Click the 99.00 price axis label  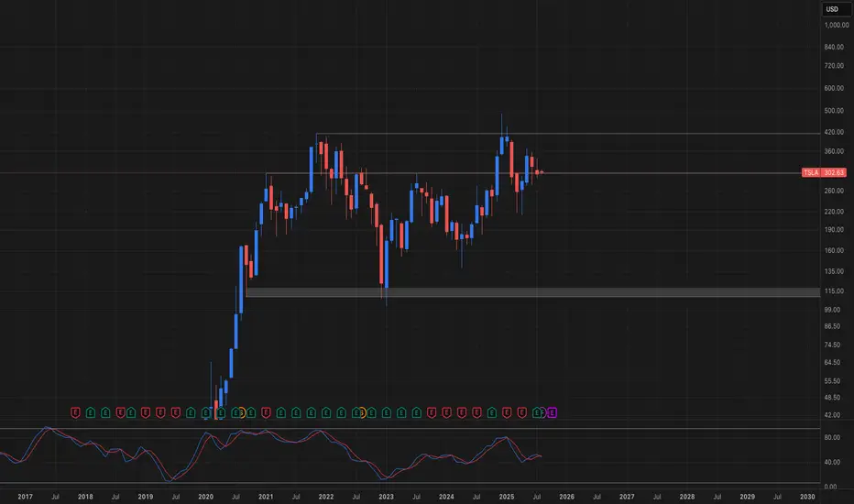click(x=832, y=310)
